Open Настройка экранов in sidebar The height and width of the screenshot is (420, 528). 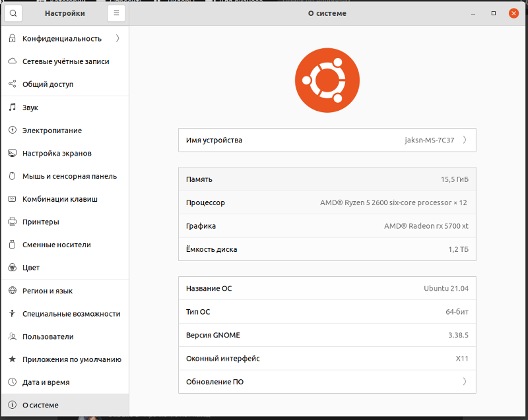65,153
